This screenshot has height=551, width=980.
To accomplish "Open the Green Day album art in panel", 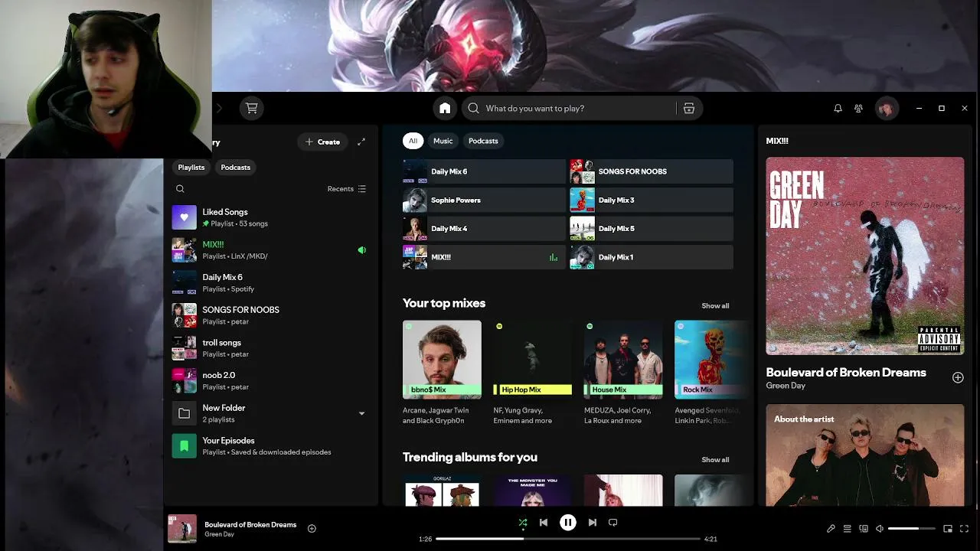I will click(865, 256).
